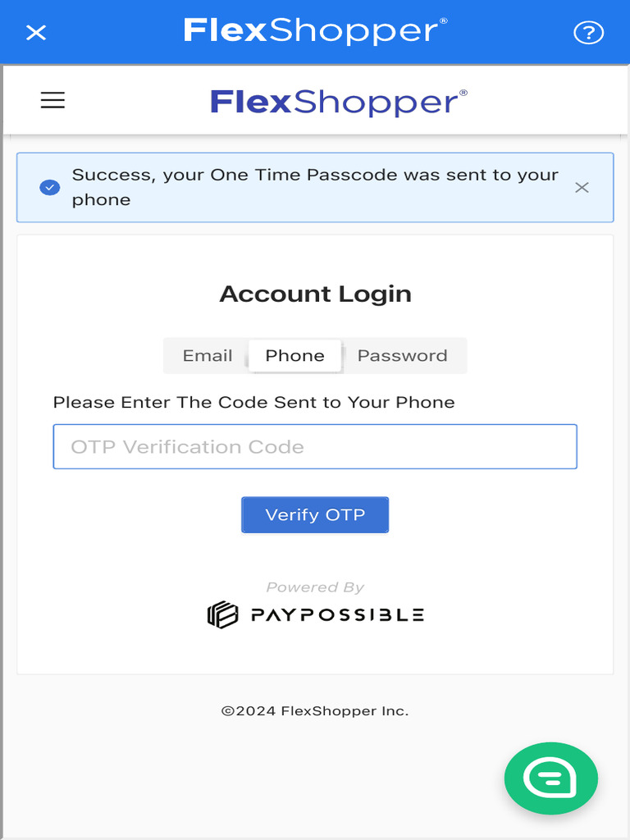The image size is (630, 840).
Task: Focus the OTP Verification Code field
Action: click(315, 447)
